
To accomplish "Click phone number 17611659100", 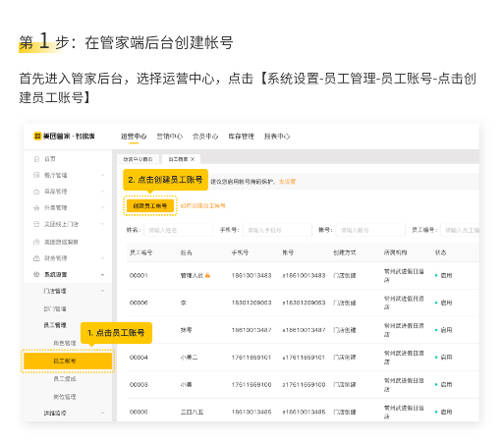I will pos(252,384).
